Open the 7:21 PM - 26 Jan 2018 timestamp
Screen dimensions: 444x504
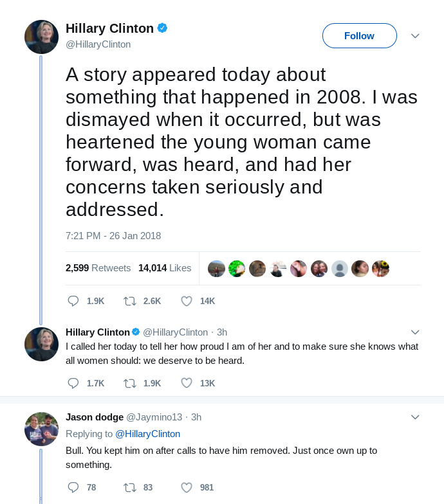click(113, 236)
